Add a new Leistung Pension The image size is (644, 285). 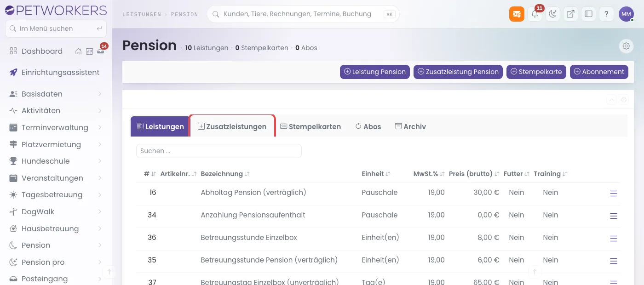pyautogui.click(x=375, y=72)
